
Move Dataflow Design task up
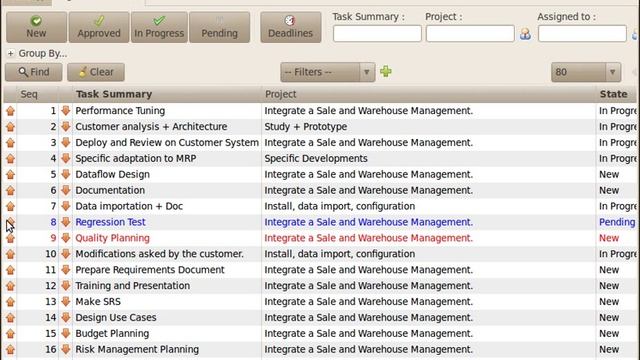[10, 175]
